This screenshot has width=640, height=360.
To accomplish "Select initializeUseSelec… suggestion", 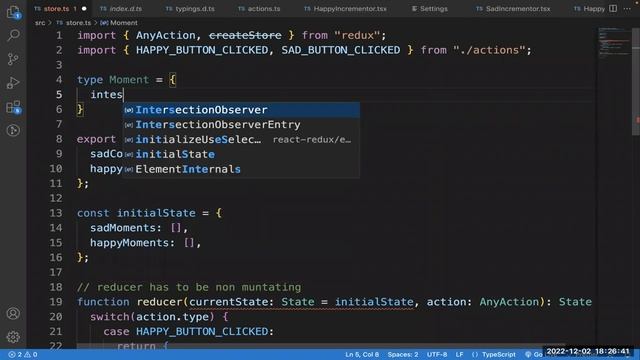I will click(241, 140).
